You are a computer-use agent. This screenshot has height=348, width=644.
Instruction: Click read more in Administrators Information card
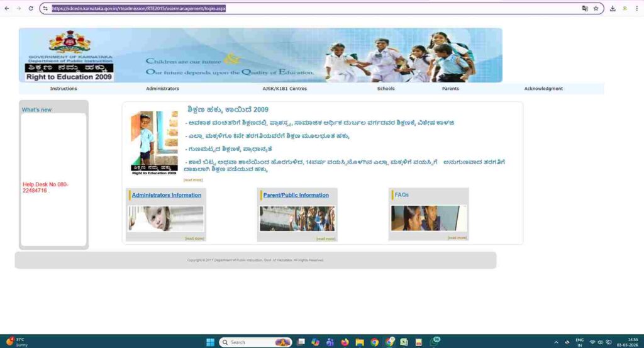click(194, 239)
